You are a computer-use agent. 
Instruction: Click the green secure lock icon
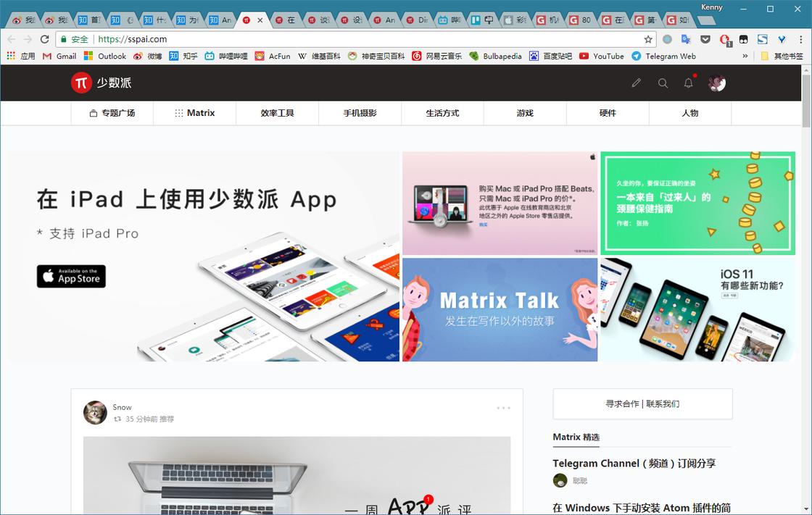[63, 39]
